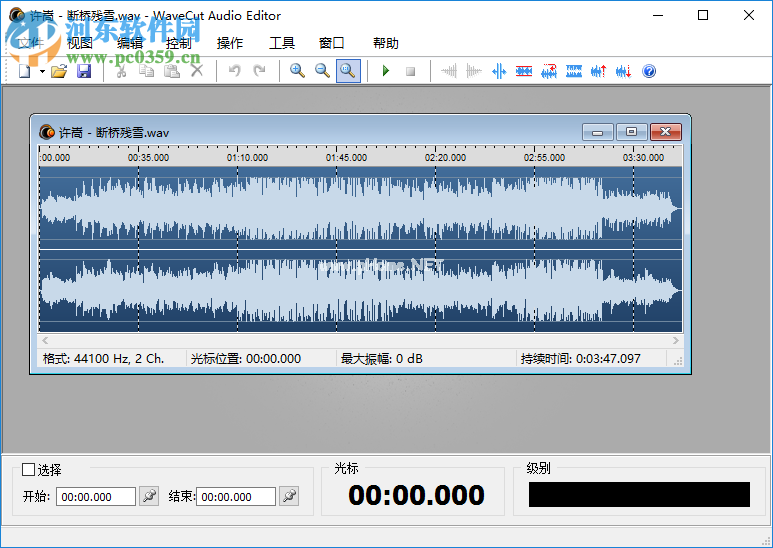Image resolution: width=773 pixels, height=548 pixels.
Task: Start playback with the green Play button
Action: pyautogui.click(x=386, y=71)
